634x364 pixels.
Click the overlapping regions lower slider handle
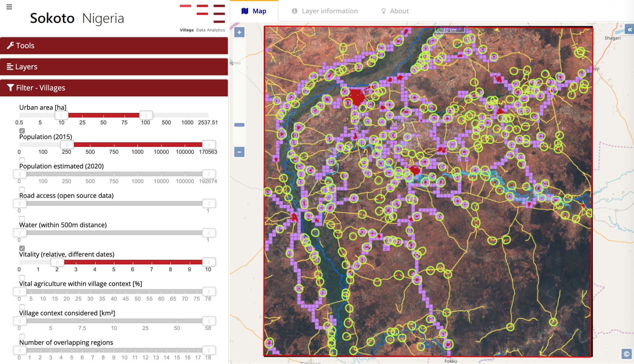click(20, 350)
